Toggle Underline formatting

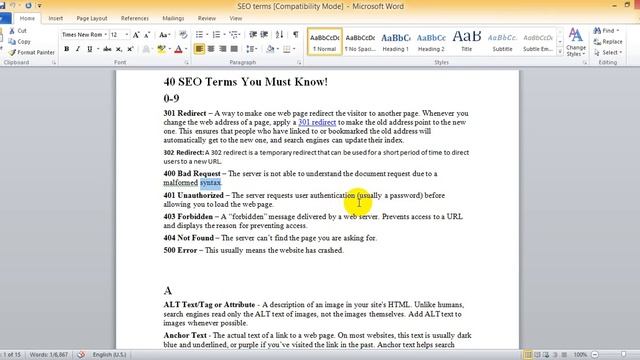coord(89,49)
